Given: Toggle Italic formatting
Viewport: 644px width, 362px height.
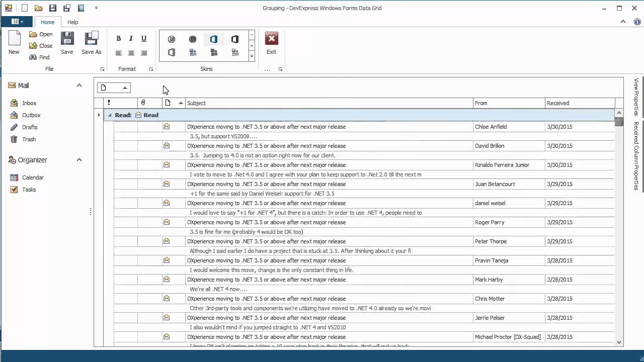Looking at the screenshot, I should (x=131, y=39).
